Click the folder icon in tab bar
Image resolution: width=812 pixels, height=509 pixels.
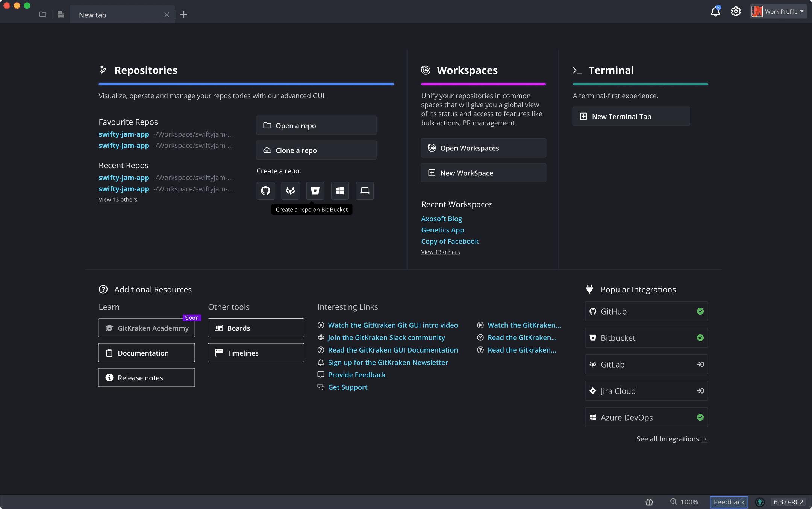point(43,14)
